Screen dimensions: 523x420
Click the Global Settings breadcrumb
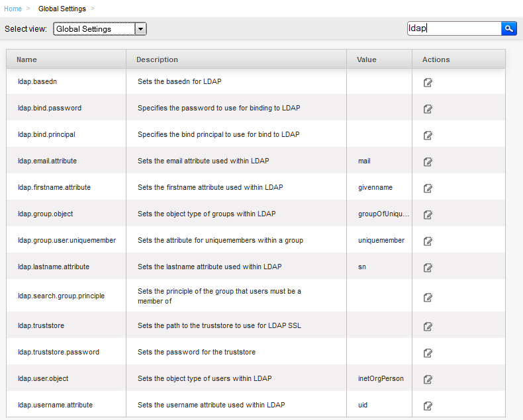pos(62,9)
